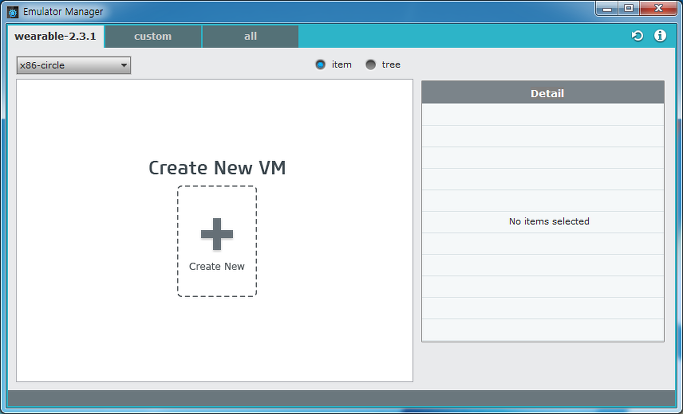The image size is (683, 414).
Task: Open the x86-circle platform dropdown
Action: coord(74,65)
